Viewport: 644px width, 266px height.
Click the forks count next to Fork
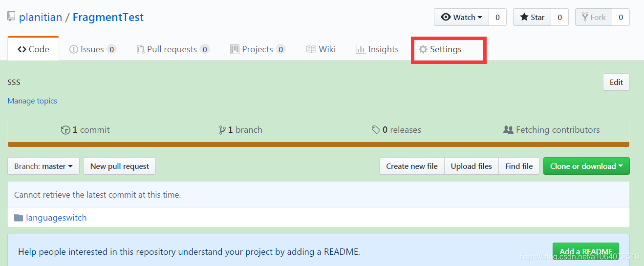tap(621, 17)
